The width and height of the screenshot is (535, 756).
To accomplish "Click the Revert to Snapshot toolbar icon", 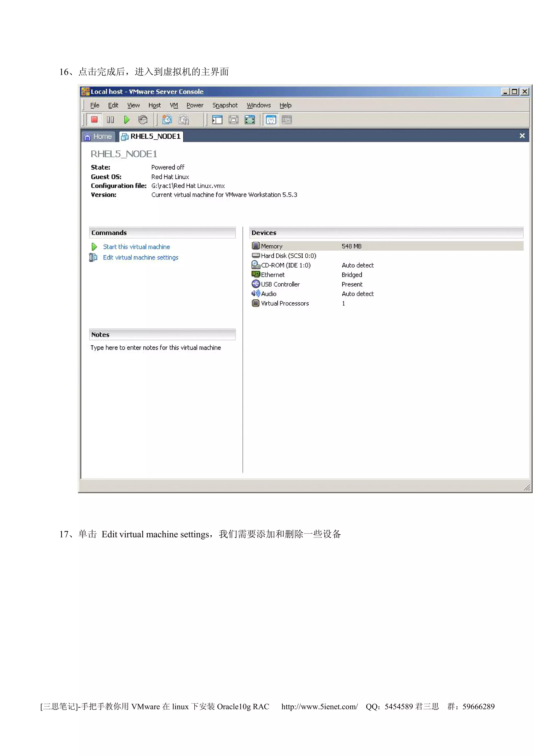I will click(x=183, y=120).
